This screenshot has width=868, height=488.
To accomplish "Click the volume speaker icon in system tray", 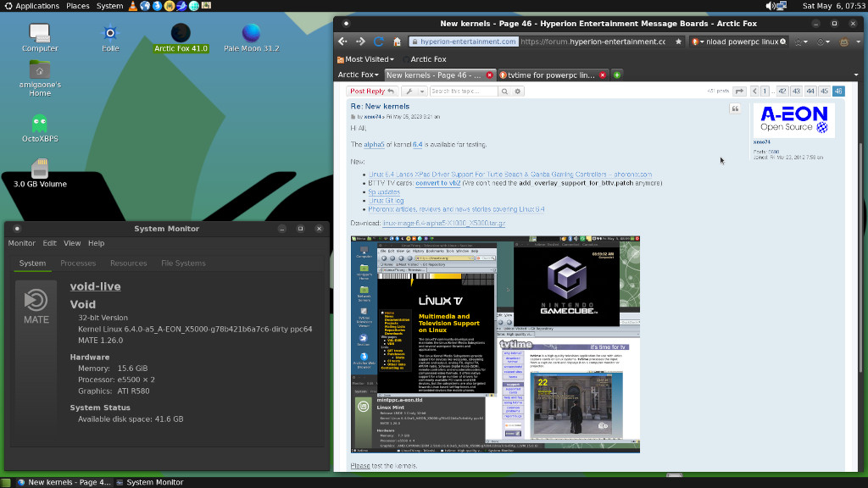I will point(770,6).
